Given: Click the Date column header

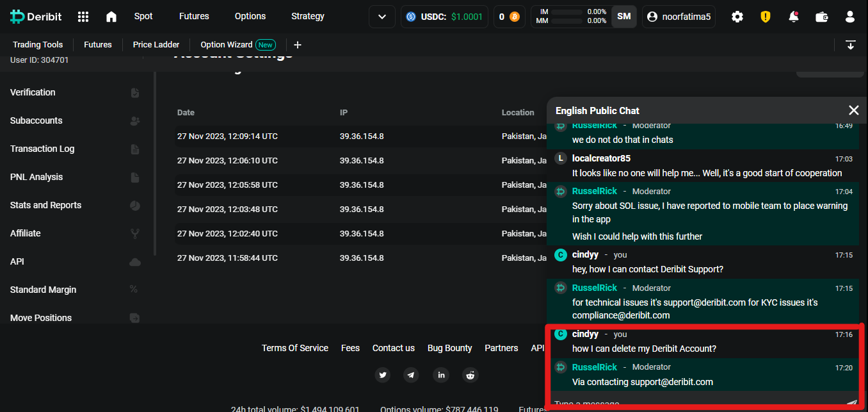Looking at the screenshot, I should click(x=186, y=113).
